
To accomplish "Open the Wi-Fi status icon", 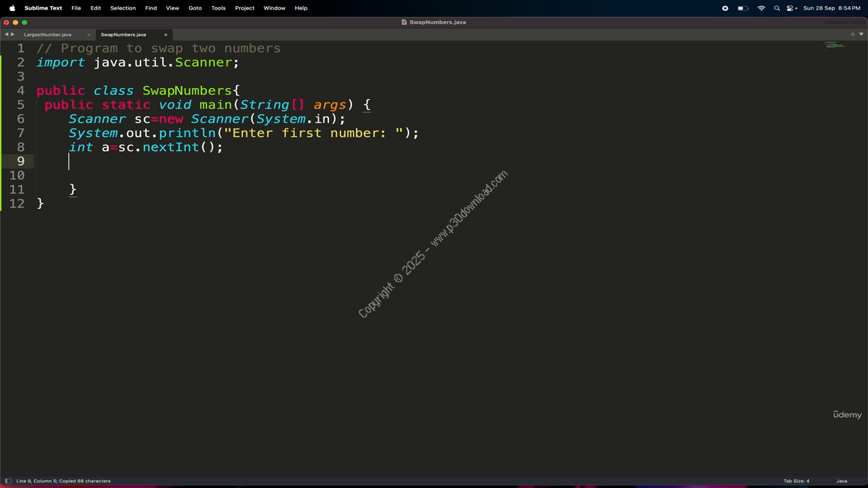I will pos(761,8).
